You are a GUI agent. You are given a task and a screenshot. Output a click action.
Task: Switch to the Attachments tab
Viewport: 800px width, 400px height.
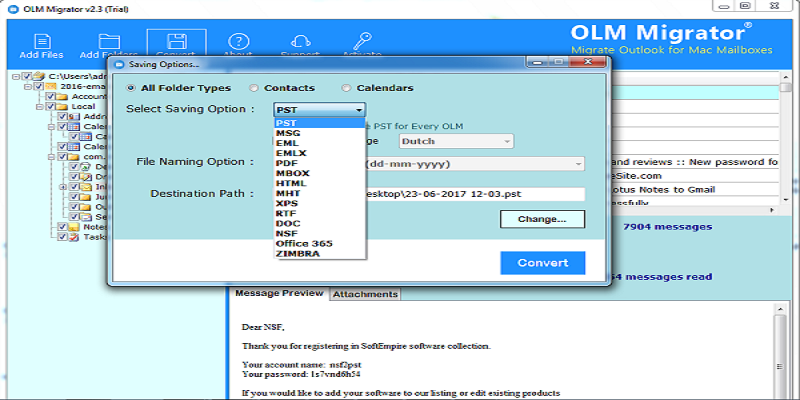pos(365,294)
